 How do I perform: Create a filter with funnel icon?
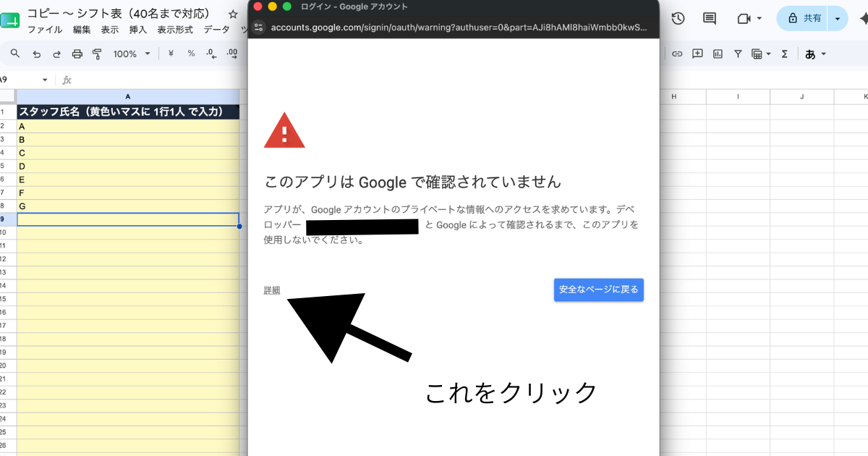[x=738, y=54]
